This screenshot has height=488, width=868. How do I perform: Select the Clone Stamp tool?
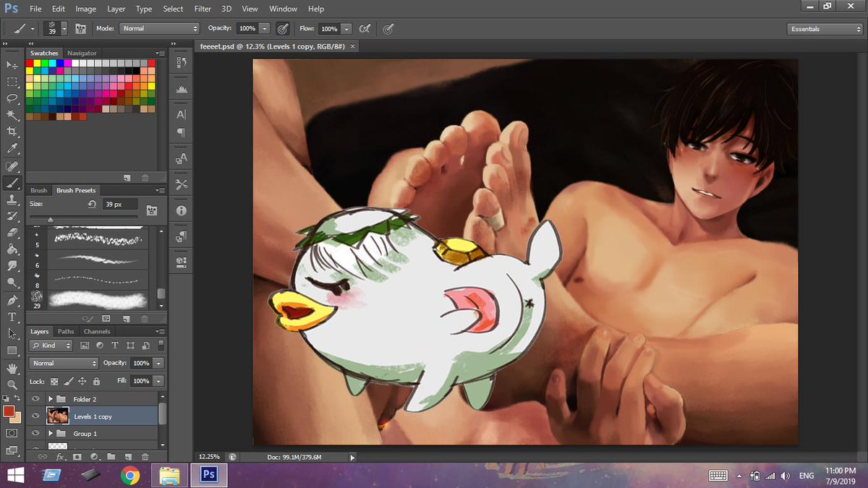pos(12,200)
